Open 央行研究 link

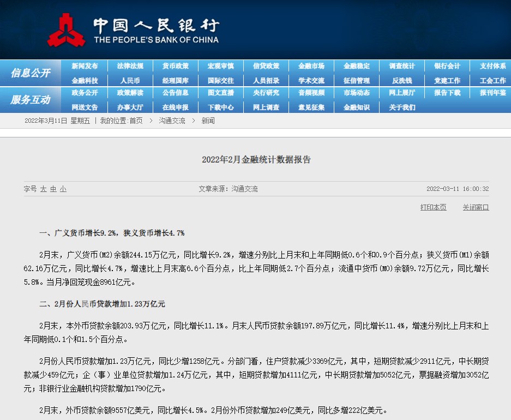[266, 93]
